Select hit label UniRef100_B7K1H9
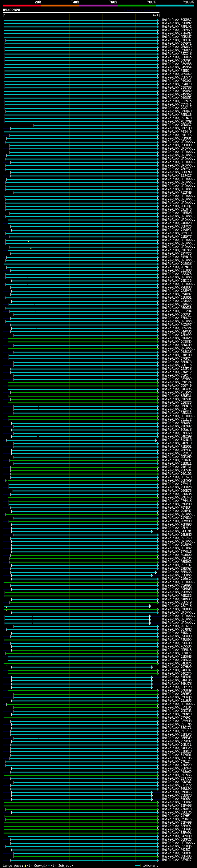 [x=176, y=355]
